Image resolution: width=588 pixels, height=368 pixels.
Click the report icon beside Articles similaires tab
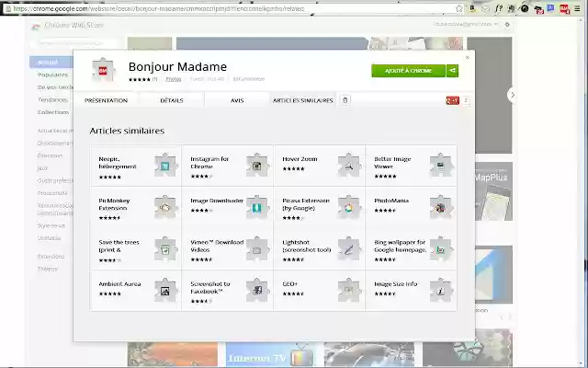click(345, 100)
